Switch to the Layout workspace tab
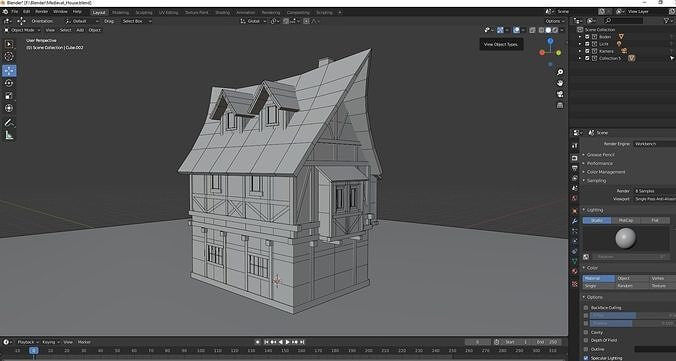Viewport: 676px width, 361px height. coord(99,13)
